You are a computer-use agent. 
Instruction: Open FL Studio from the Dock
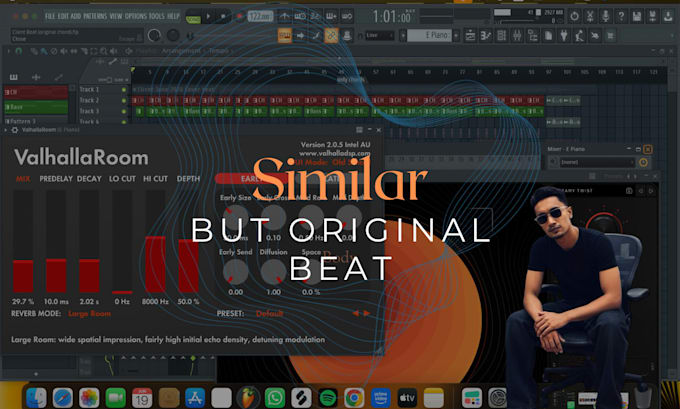(248, 397)
